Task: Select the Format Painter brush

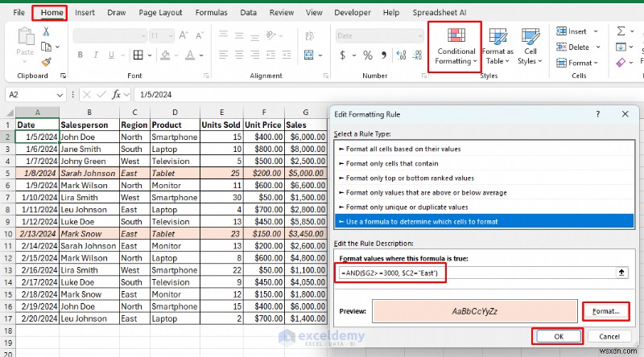Action: pyautogui.click(x=47, y=63)
